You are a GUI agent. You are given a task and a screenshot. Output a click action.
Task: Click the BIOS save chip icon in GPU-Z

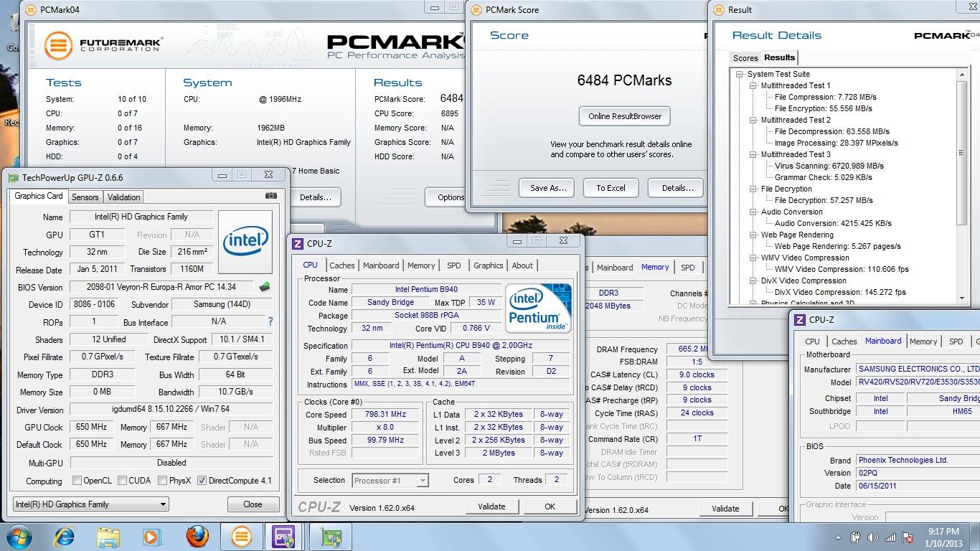[265, 287]
